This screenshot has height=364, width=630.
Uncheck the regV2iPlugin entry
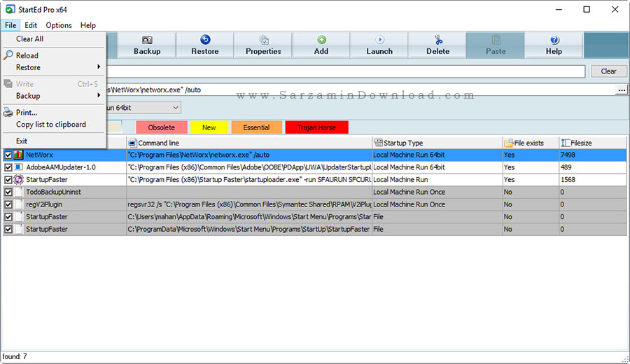coord(8,205)
